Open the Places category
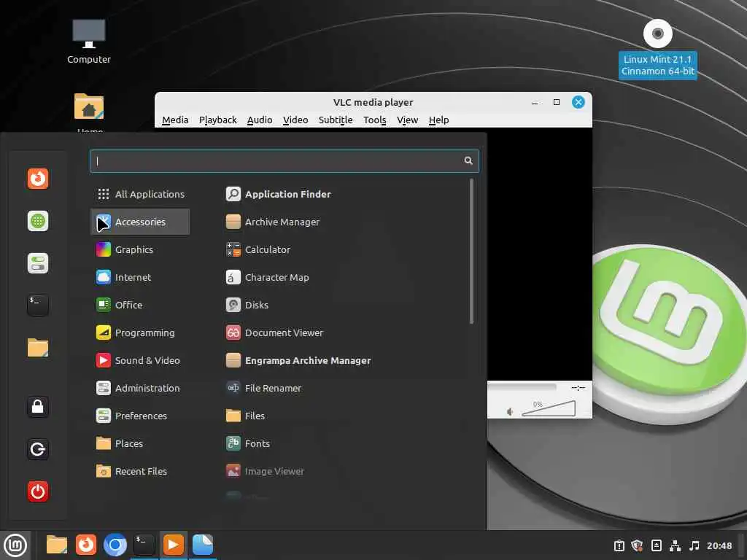The image size is (747, 560). [140, 443]
